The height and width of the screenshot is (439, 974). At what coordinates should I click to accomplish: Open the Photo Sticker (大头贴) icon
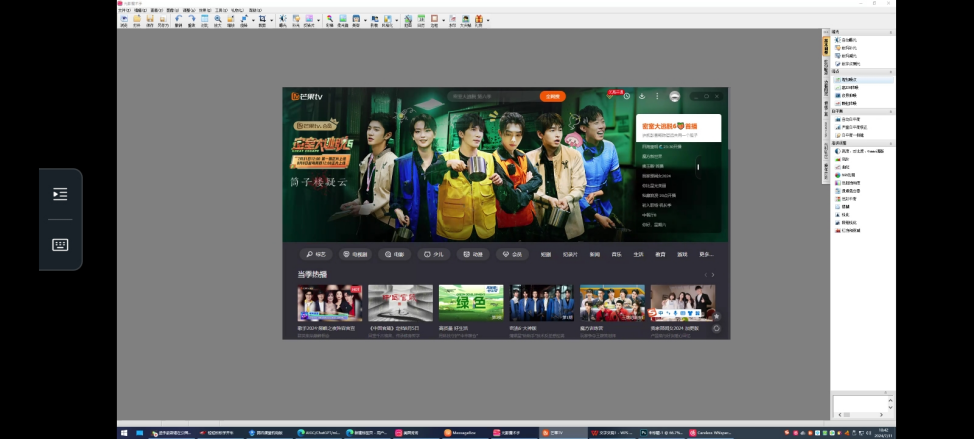[465, 21]
